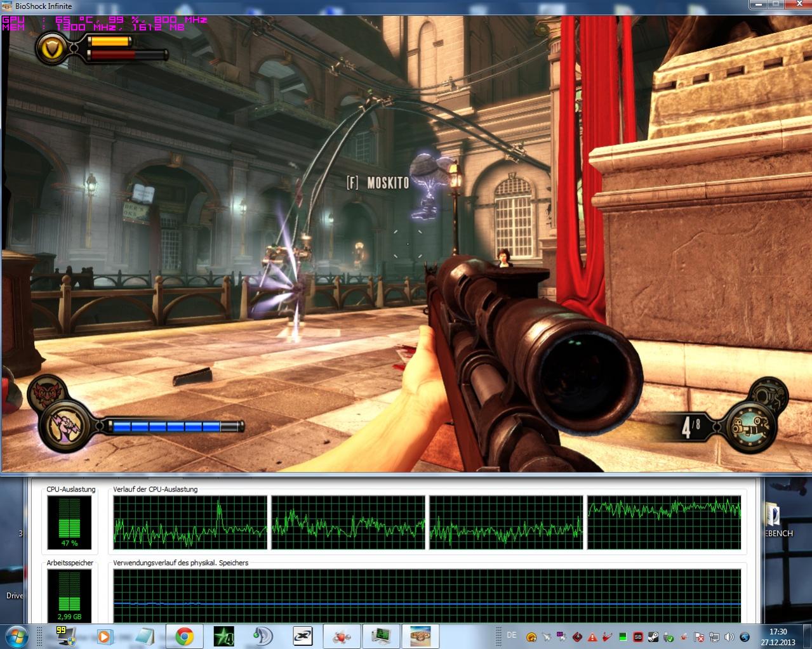Click the pink MEM overlay stats line
Image resolution: width=812 pixels, height=649 pixels.
point(94,28)
